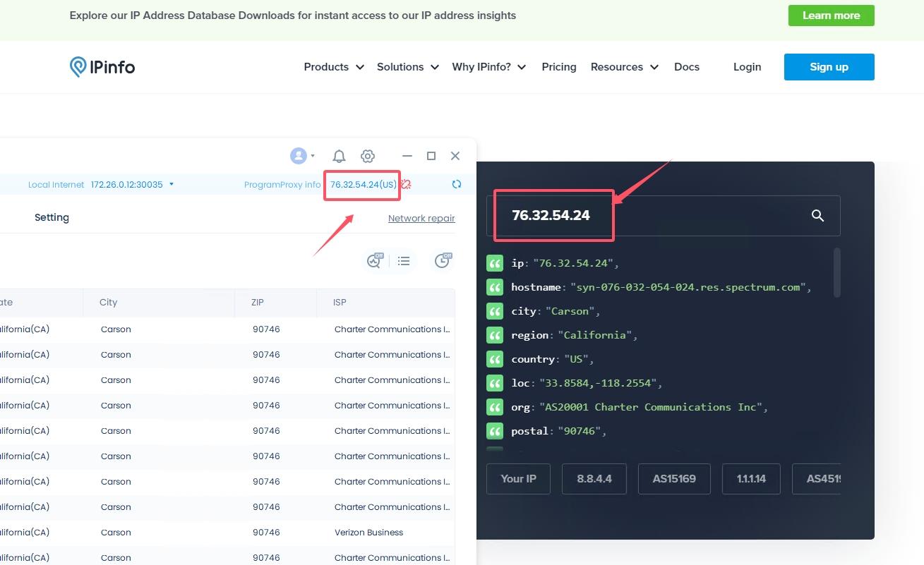Open the Local Internet address dropdown
924x565 pixels.
pyautogui.click(x=172, y=185)
